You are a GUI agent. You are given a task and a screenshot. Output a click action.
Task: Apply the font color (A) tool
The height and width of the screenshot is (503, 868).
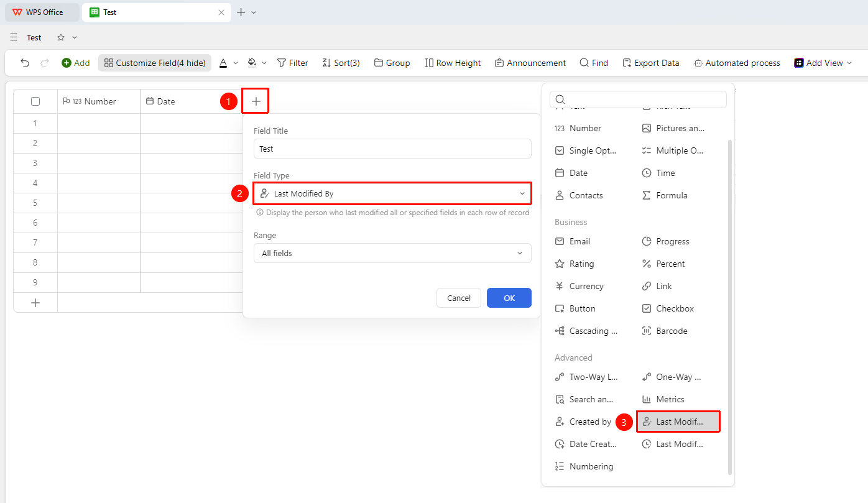point(223,63)
